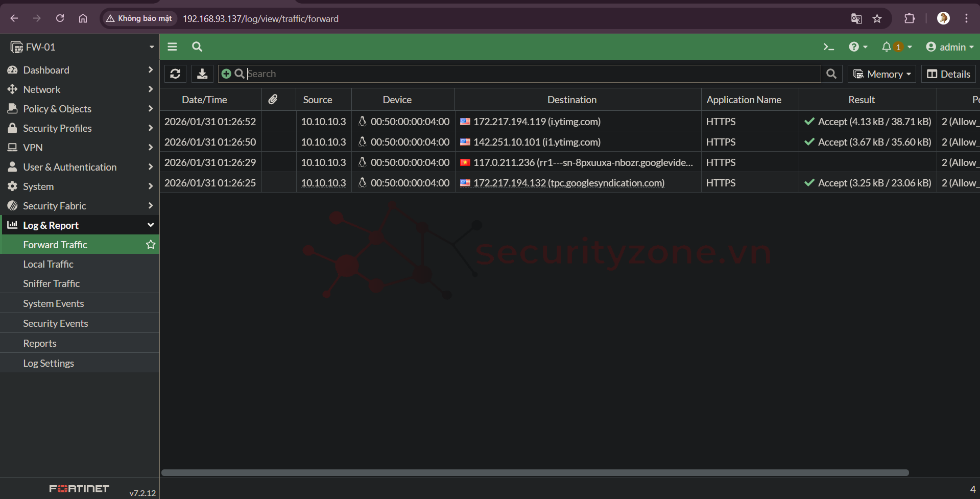Click the download log icon
Screen dimensions: 980x499
tap(202, 74)
